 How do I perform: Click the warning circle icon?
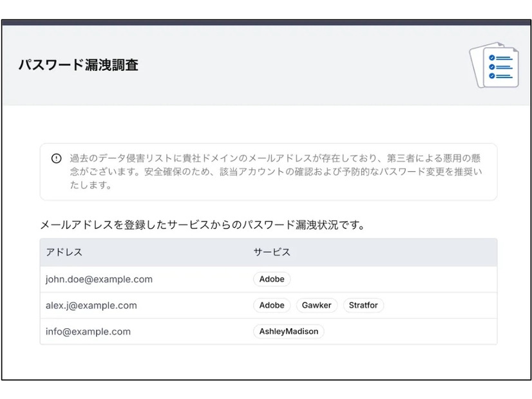pyautogui.click(x=56, y=158)
